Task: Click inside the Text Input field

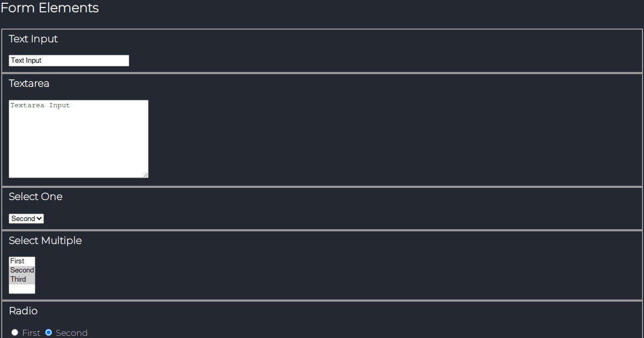Action: [69, 60]
